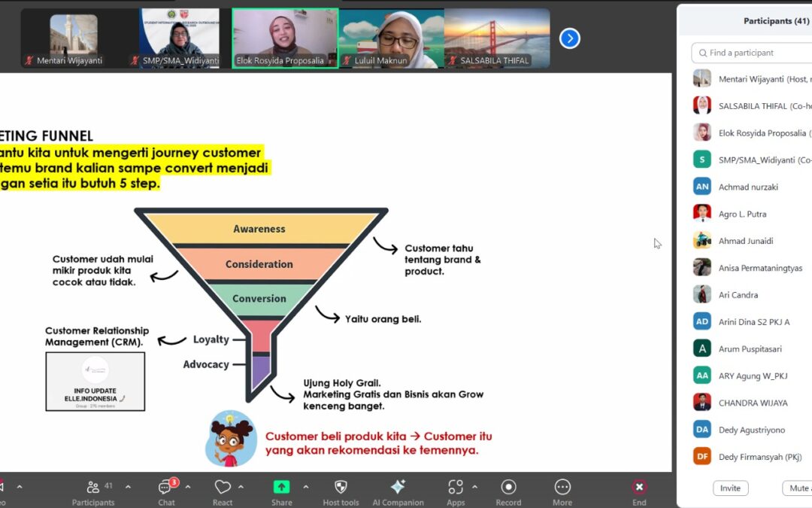
Task: Click the Find a participant search field
Action: pos(752,53)
